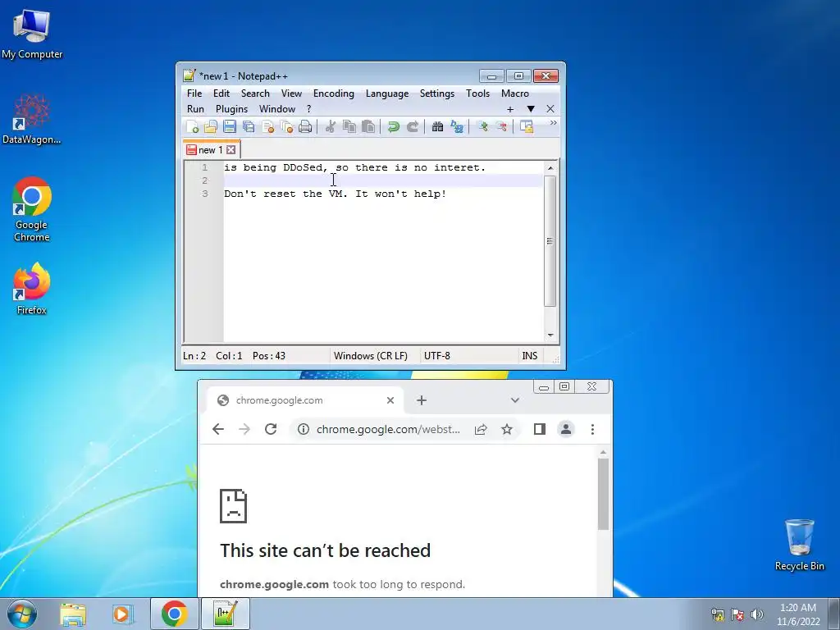
Task: Open the Language menu
Action: (387, 94)
